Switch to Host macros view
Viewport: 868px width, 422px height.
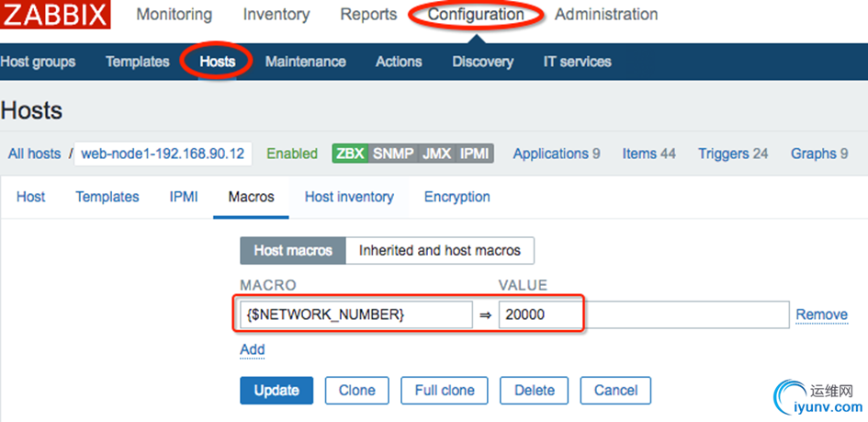[x=293, y=250]
